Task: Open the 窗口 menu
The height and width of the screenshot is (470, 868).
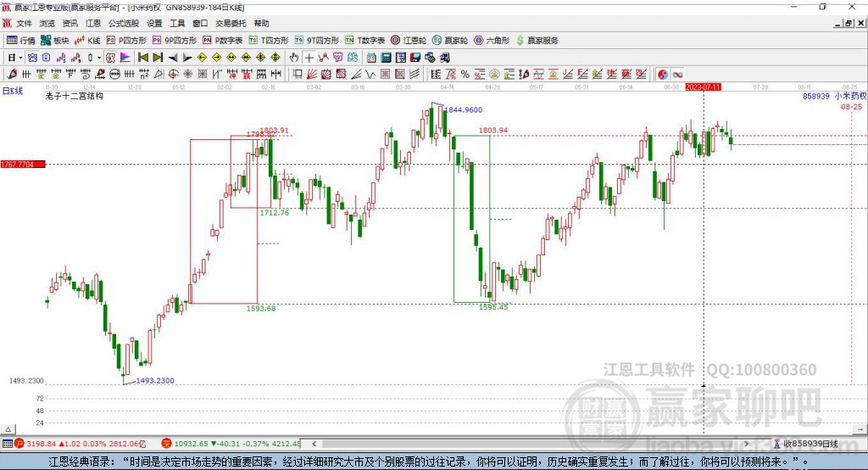Action: (200, 23)
